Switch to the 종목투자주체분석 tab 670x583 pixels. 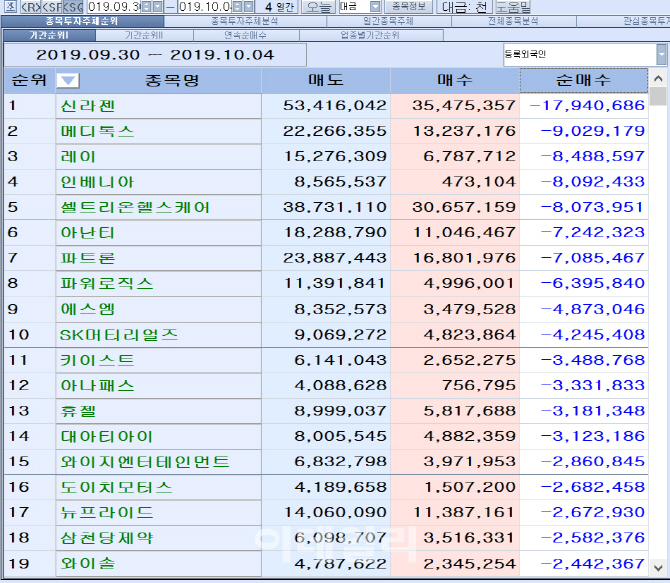[x=245, y=21]
